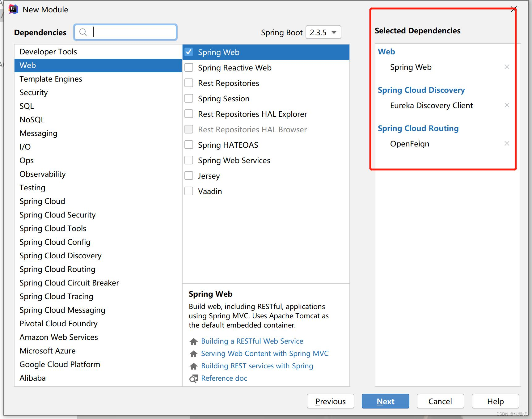This screenshot has height=419, width=532.
Task: Click home icon beside Building REST services
Action: [x=194, y=366]
